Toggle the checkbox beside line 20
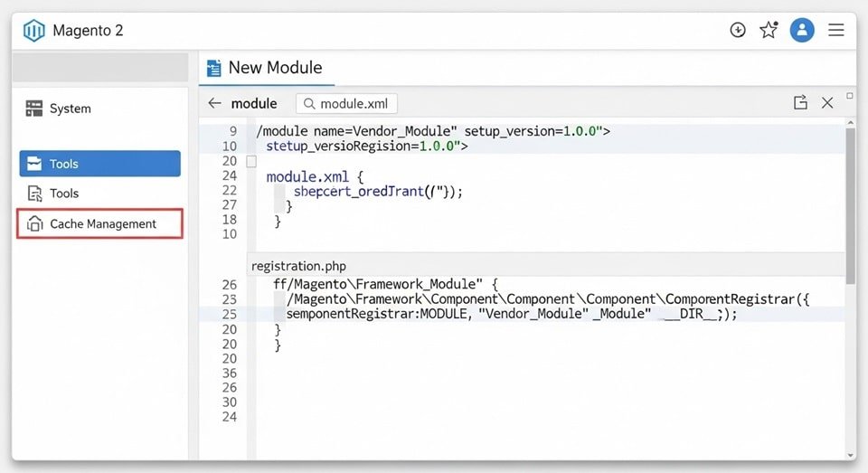This screenshot has height=473, width=868. click(251, 161)
